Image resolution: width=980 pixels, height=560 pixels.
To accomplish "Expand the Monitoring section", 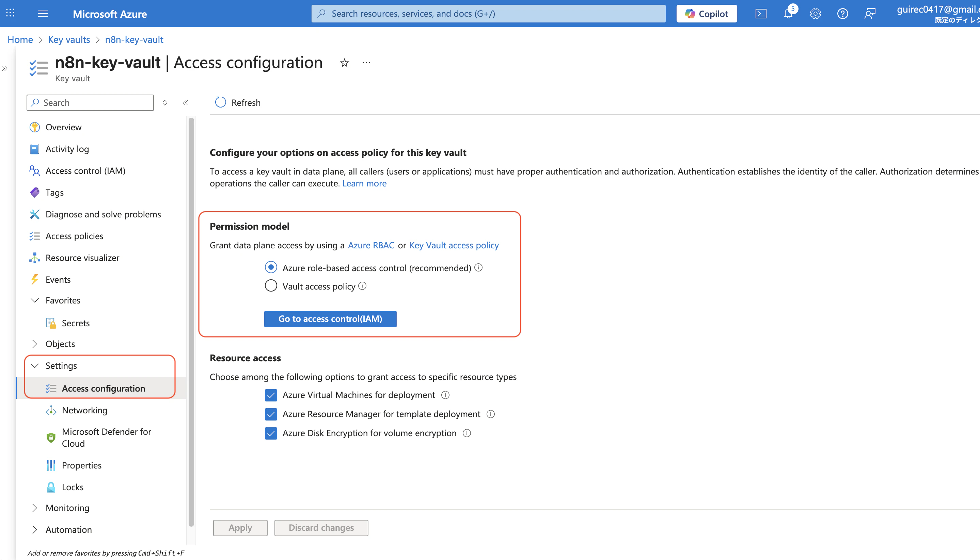I will click(x=35, y=508).
